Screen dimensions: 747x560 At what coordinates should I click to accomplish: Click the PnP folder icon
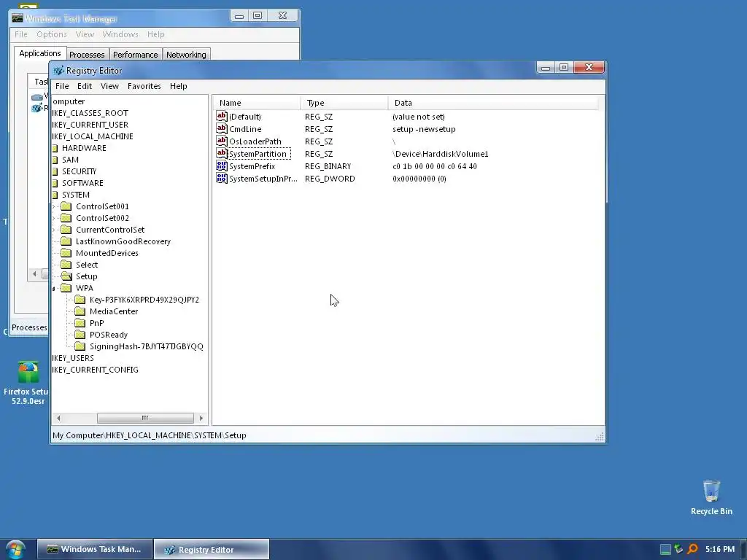pos(80,323)
